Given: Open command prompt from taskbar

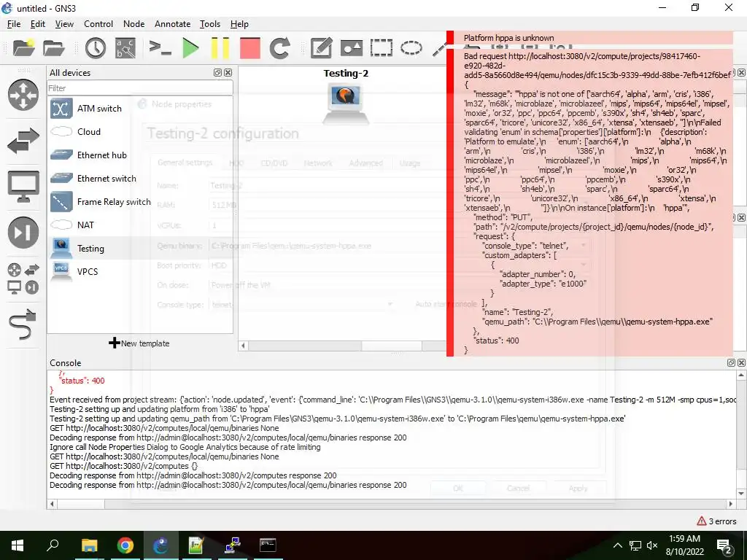Looking at the screenshot, I should coord(268,545).
